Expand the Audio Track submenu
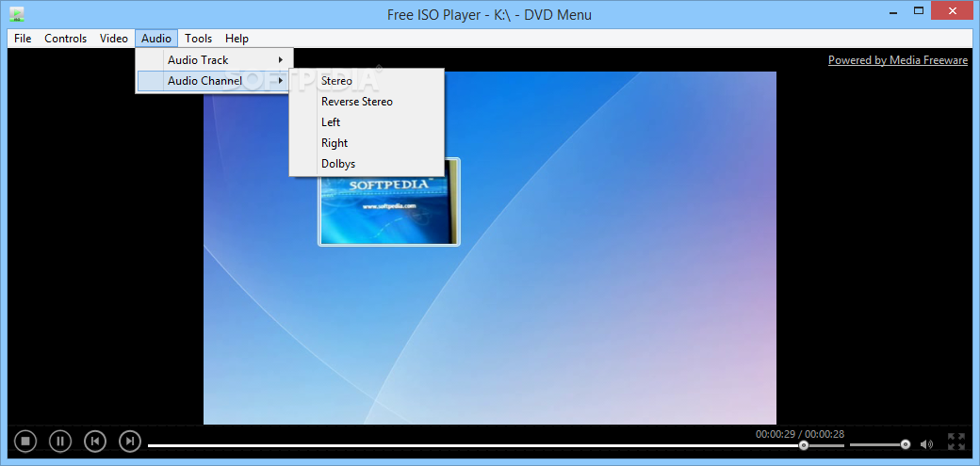This screenshot has height=466, width=980. click(x=215, y=60)
